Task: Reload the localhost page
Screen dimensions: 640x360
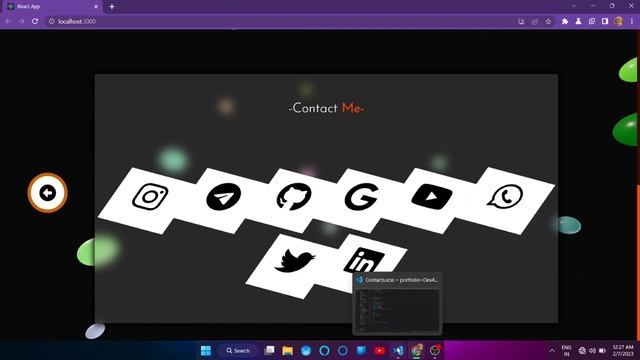Action: pyautogui.click(x=35, y=21)
